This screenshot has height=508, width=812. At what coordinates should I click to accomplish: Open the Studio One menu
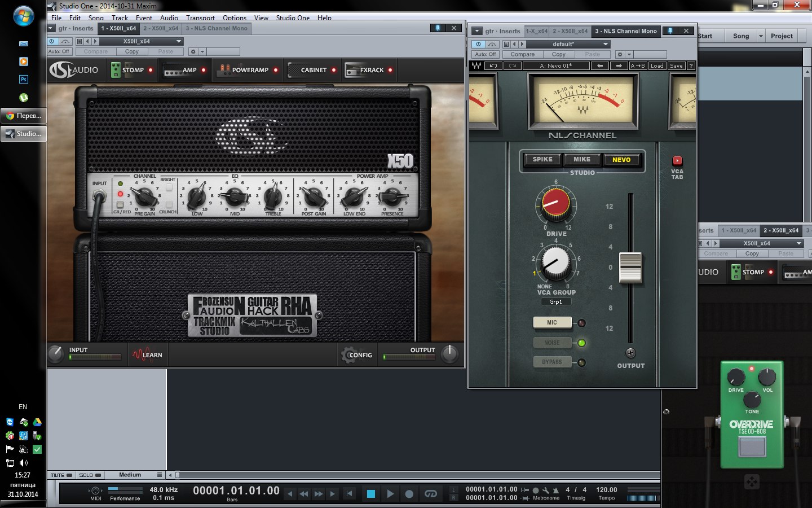293,18
